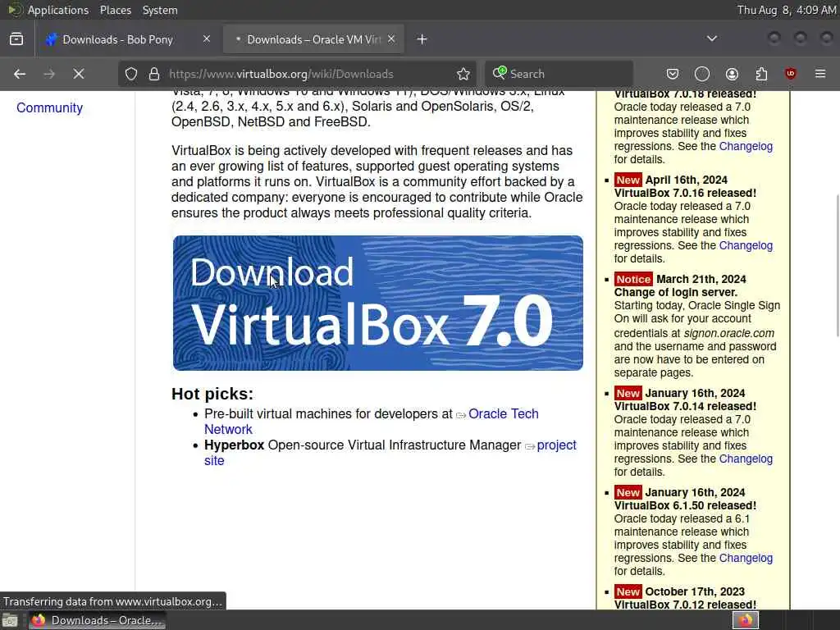Click the search engine magnifier icon
This screenshot has width=840, height=630.
click(500, 73)
